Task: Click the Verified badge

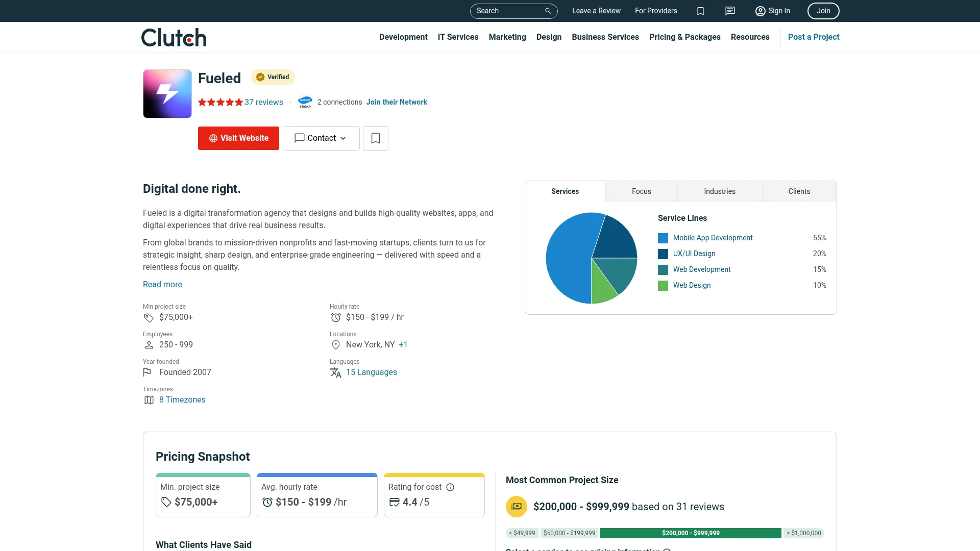Action: click(273, 77)
